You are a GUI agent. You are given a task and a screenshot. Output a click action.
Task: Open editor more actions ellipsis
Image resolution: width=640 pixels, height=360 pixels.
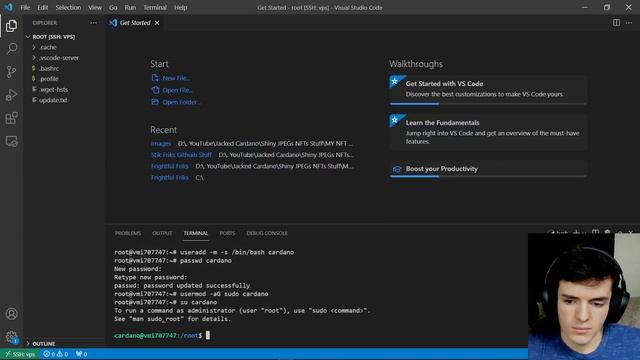[629, 23]
